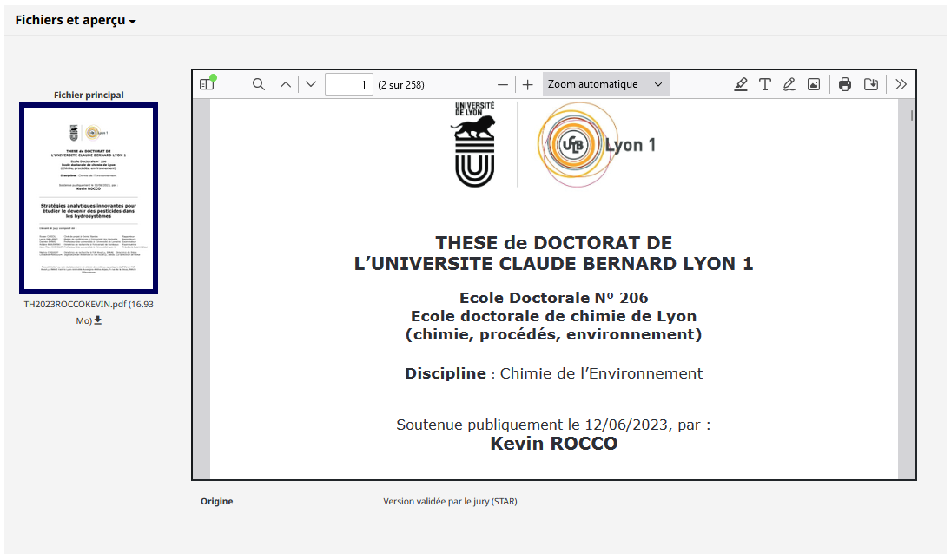
Task: Open the secondary tools chevron menu
Action: pos(901,84)
